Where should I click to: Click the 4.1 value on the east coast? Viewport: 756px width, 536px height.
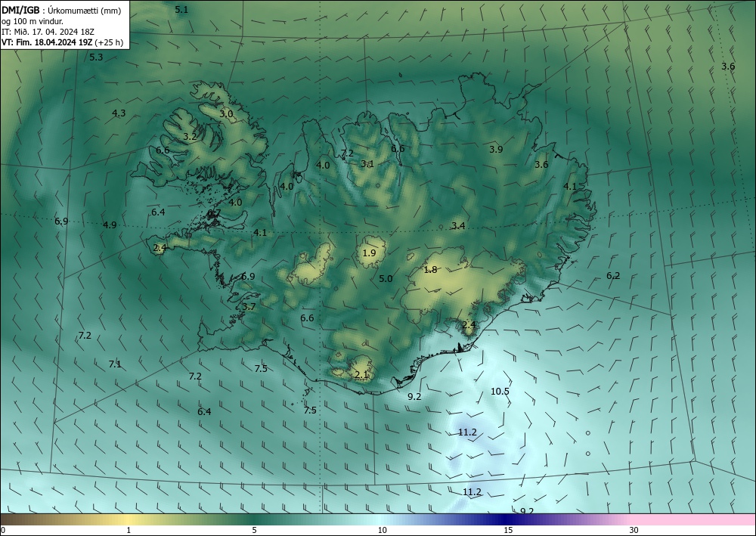(570, 187)
